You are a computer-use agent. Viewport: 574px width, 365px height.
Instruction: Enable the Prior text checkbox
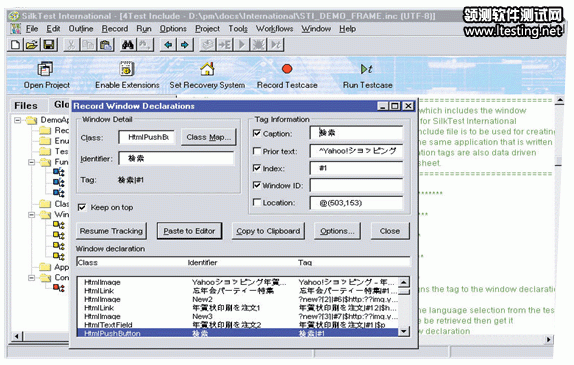click(x=257, y=151)
